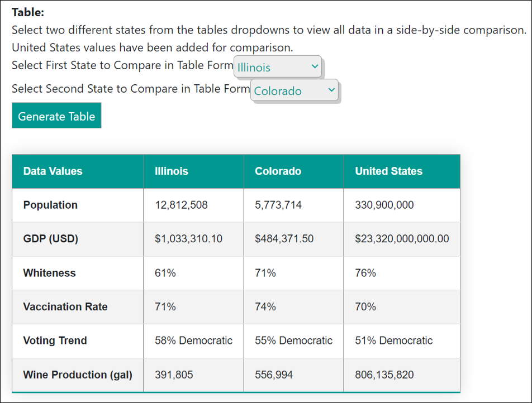Click the Data Values column header
This screenshot has height=403, width=532.
tap(53, 171)
